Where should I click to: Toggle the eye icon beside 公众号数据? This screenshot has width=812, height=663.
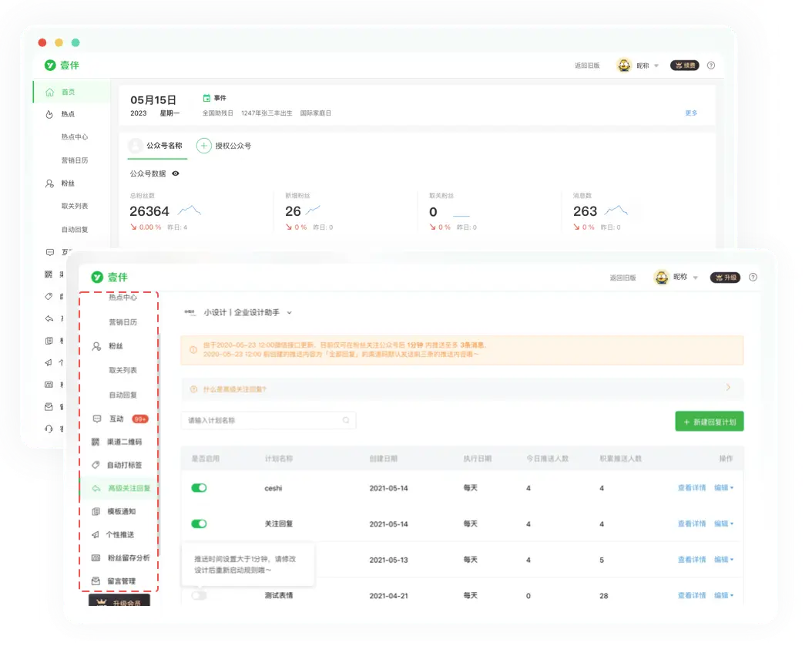click(176, 173)
